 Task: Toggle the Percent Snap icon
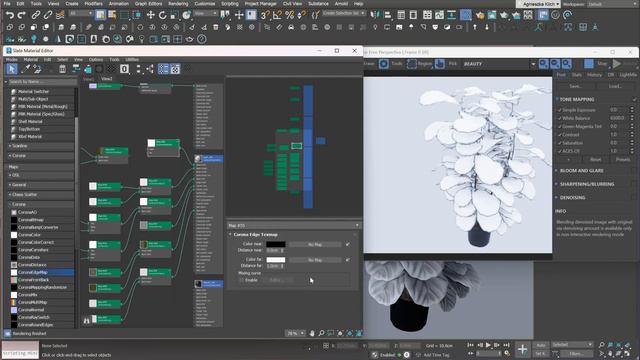tap(289, 15)
